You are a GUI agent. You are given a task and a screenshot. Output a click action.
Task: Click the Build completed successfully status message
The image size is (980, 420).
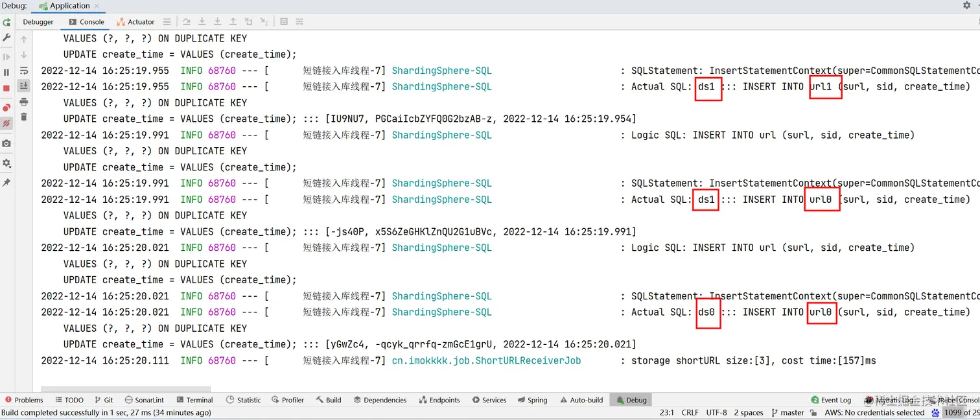(106, 412)
